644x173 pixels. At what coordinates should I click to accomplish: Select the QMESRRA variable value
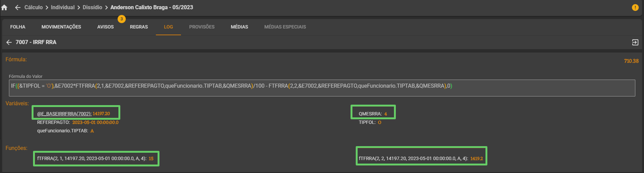click(385, 114)
